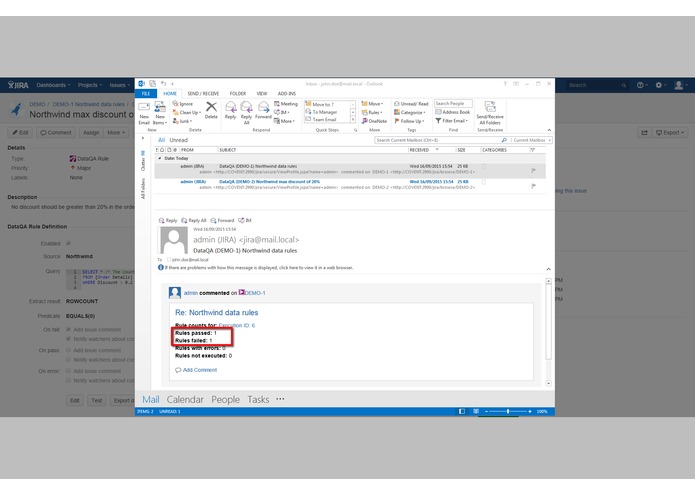695x494 pixels.
Task: Select the To Manager quick step
Action: point(328,112)
